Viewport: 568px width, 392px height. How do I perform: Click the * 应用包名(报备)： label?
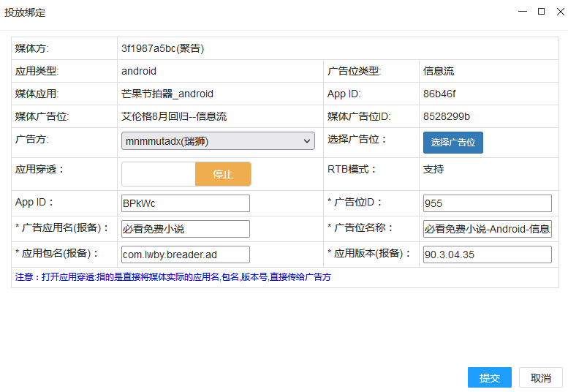[57, 254]
